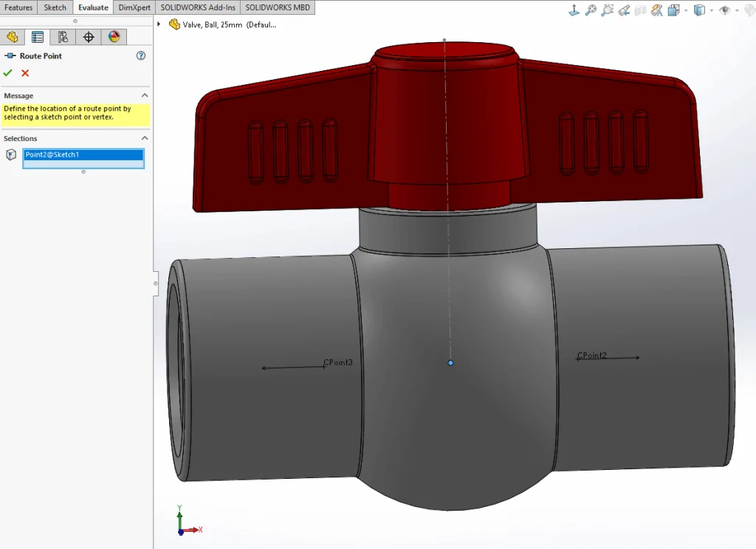This screenshot has height=549, width=756.
Task: Open the DimXpertManager crosshair tab
Action: (89, 37)
